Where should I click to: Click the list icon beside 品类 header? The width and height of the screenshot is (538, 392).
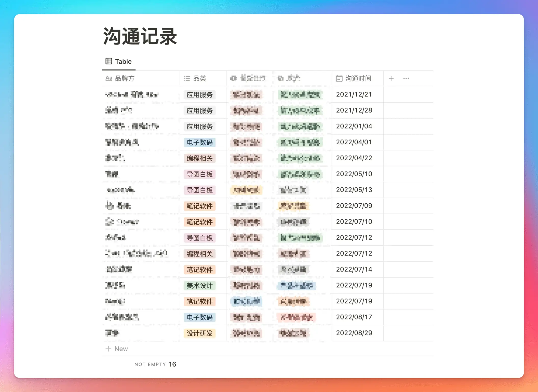click(187, 78)
